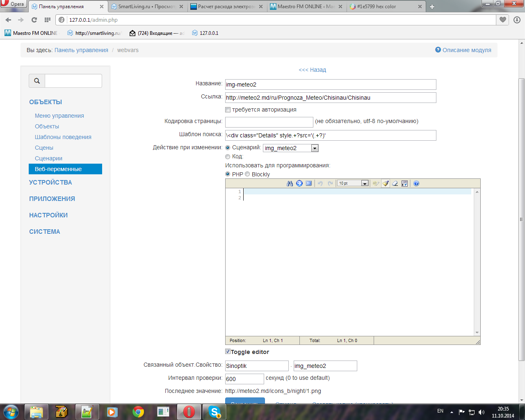Open File Explorer from taskbar
Image resolution: width=525 pixels, height=420 pixels.
37,412
